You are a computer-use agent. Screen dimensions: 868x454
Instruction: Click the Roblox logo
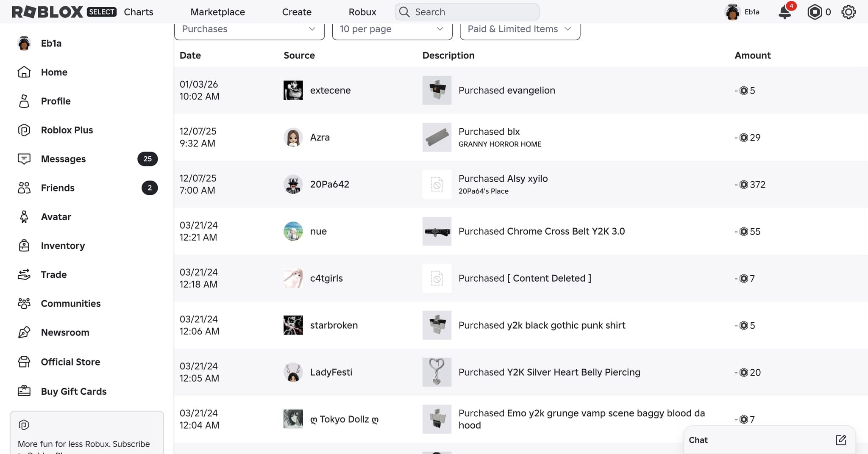[x=47, y=12]
